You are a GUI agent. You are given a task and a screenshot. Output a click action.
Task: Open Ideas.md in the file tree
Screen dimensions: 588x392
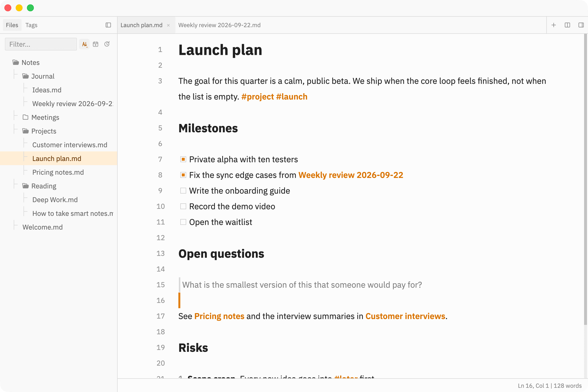coord(47,90)
